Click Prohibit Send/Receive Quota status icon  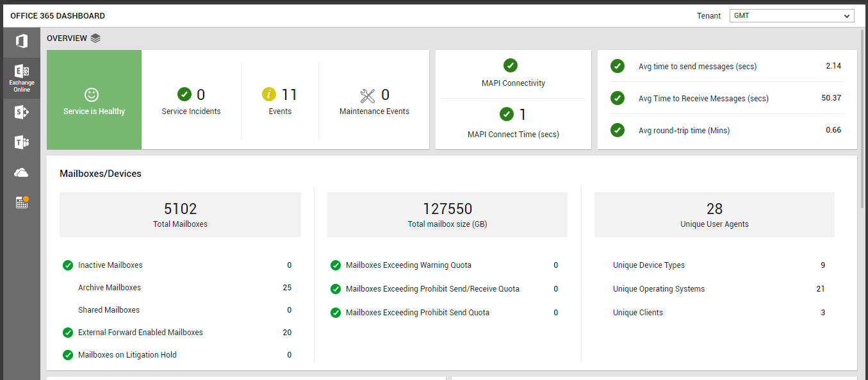(335, 289)
